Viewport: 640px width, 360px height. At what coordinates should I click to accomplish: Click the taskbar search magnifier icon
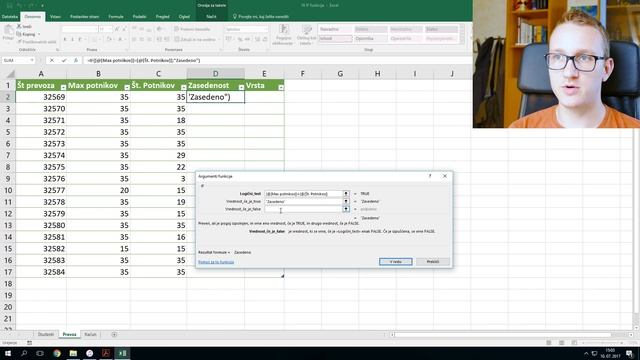point(24,353)
